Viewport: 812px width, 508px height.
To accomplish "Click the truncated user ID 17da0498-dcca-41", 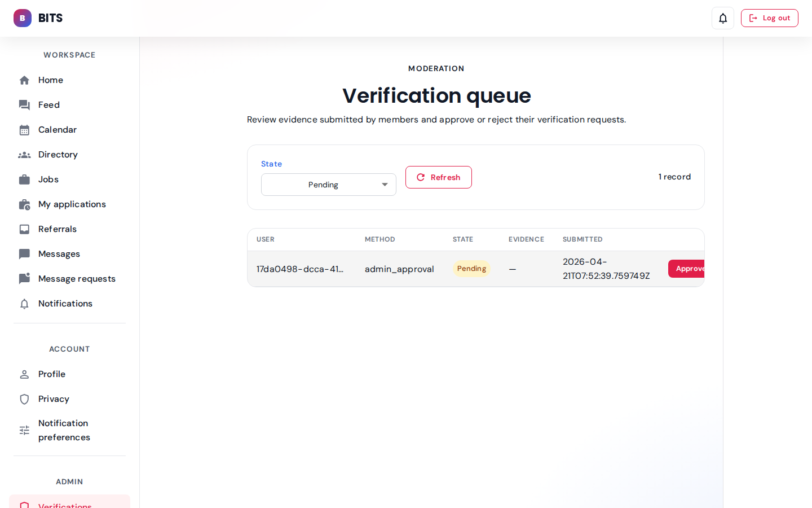I will coord(299,269).
